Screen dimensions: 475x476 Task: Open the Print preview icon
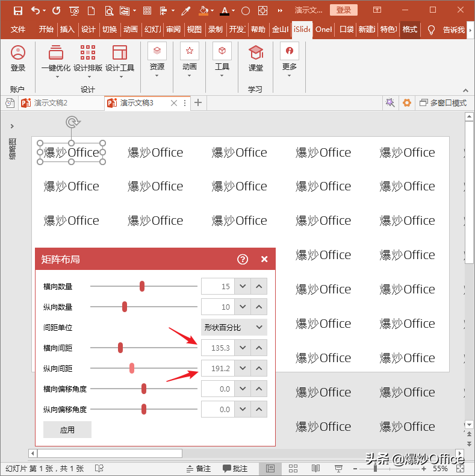[x=108, y=11]
